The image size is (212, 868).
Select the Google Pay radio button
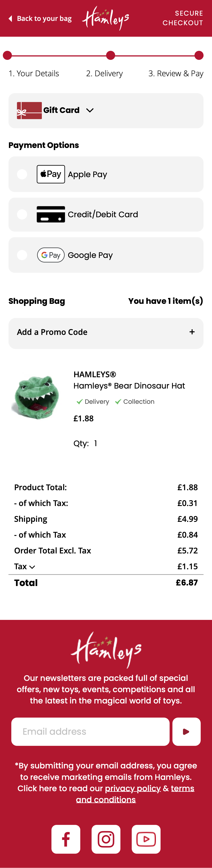click(x=22, y=255)
